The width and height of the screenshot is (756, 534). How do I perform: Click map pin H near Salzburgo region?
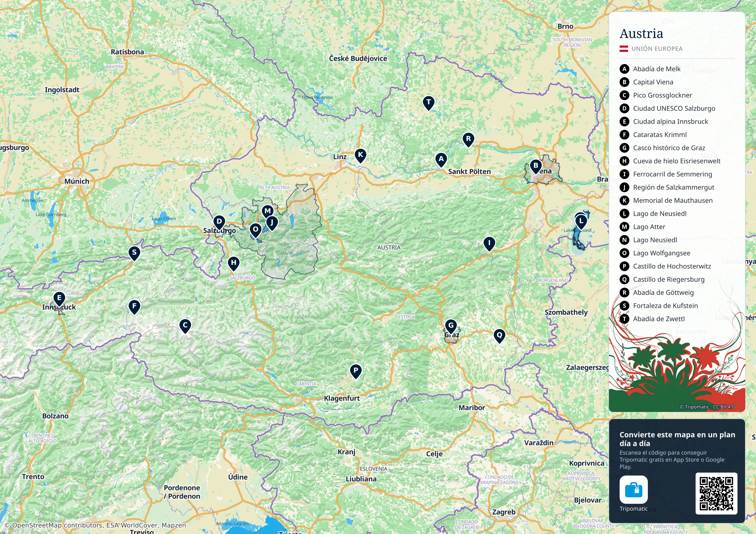coord(234,264)
